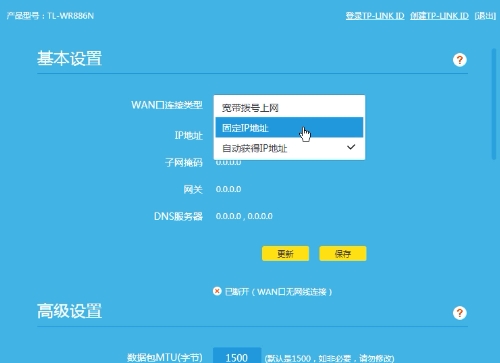
Task: Open help for 基本设置 section
Action: [459, 60]
